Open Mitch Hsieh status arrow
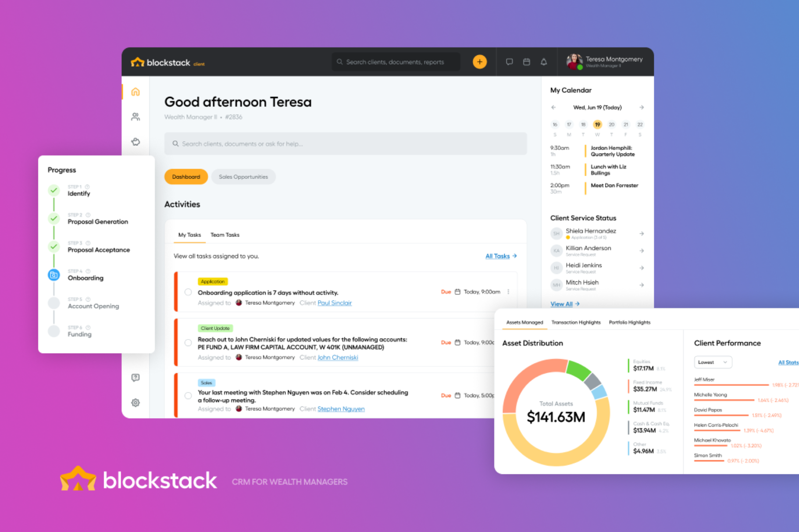799x532 pixels. (642, 285)
